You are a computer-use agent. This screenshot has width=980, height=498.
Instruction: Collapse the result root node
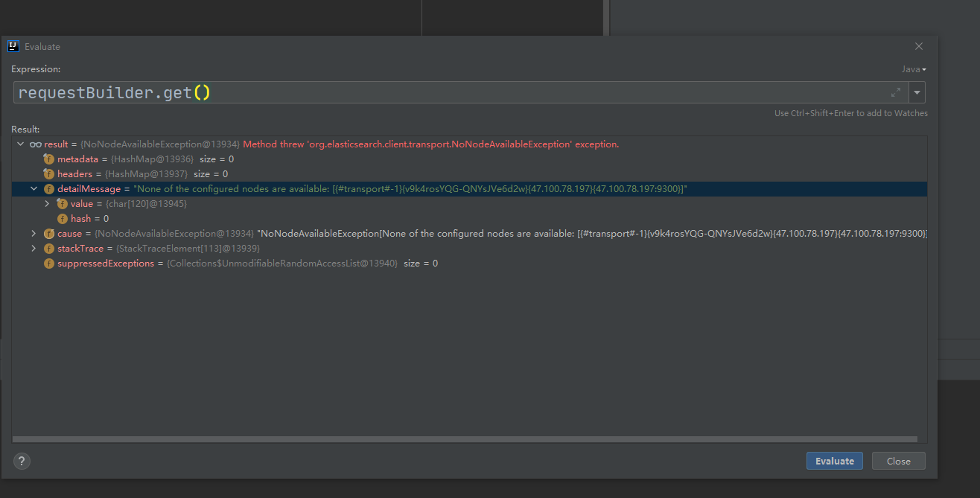point(21,144)
